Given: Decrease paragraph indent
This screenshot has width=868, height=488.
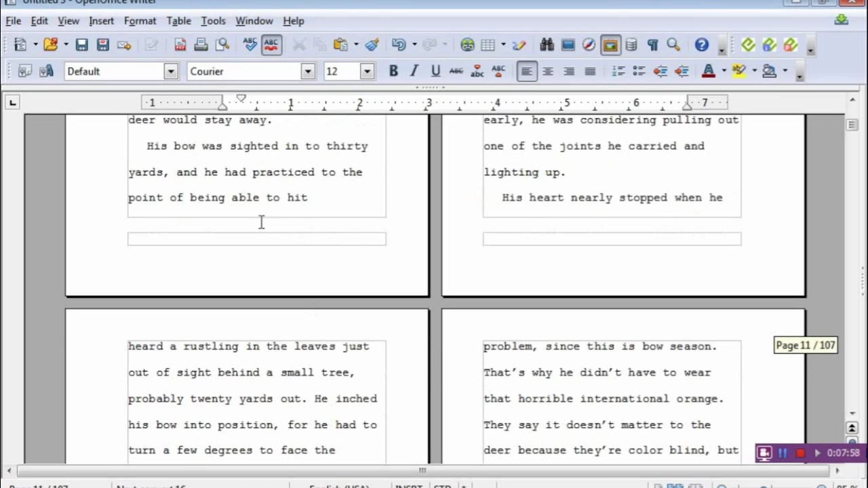Looking at the screenshot, I should point(660,71).
